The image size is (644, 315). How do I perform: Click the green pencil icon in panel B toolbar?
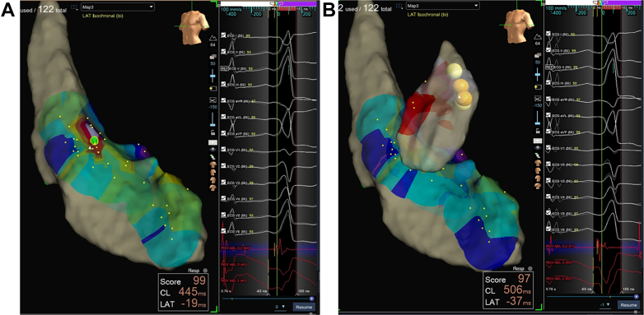tap(538, 155)
